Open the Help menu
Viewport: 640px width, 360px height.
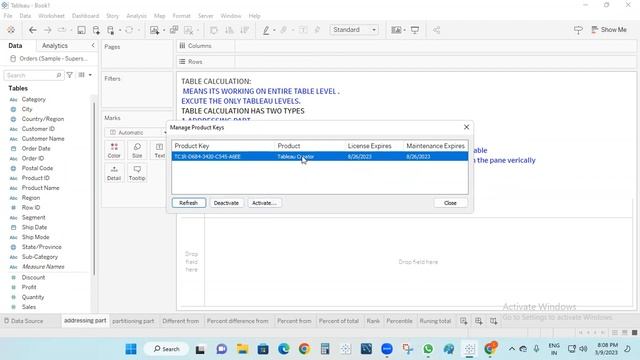pos(254,16)
